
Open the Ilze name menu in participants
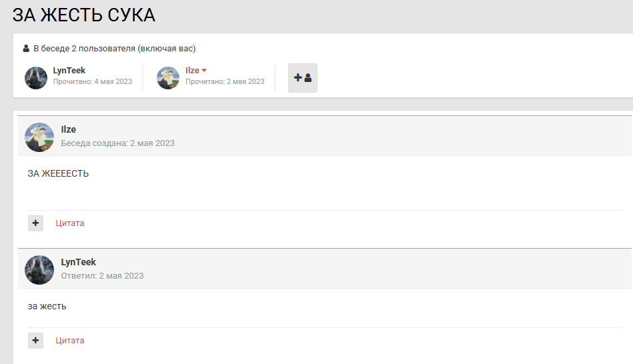[192, 71]
